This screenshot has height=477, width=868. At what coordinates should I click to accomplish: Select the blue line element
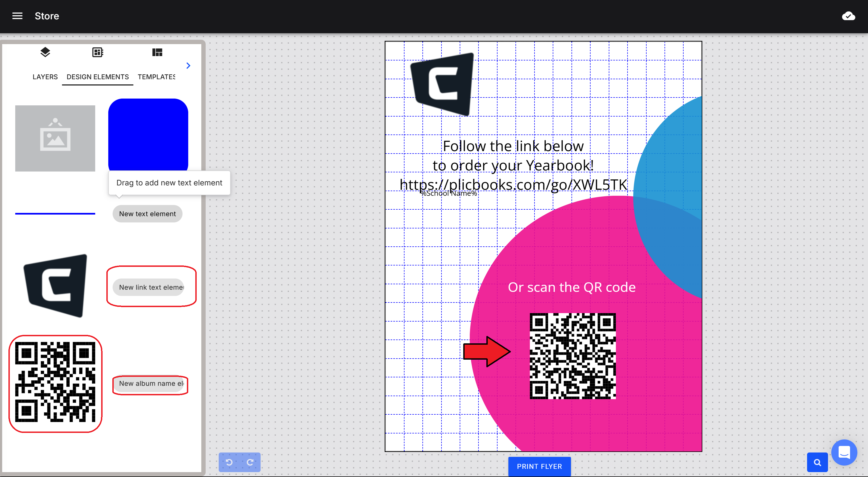click(x=55, y=213)
